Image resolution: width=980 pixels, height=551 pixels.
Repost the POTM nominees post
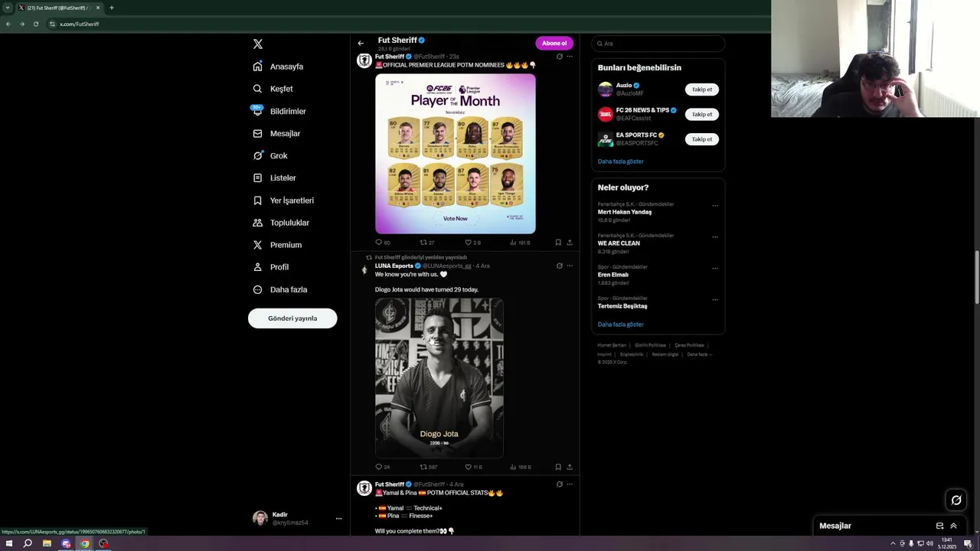[x=426, y=243]
